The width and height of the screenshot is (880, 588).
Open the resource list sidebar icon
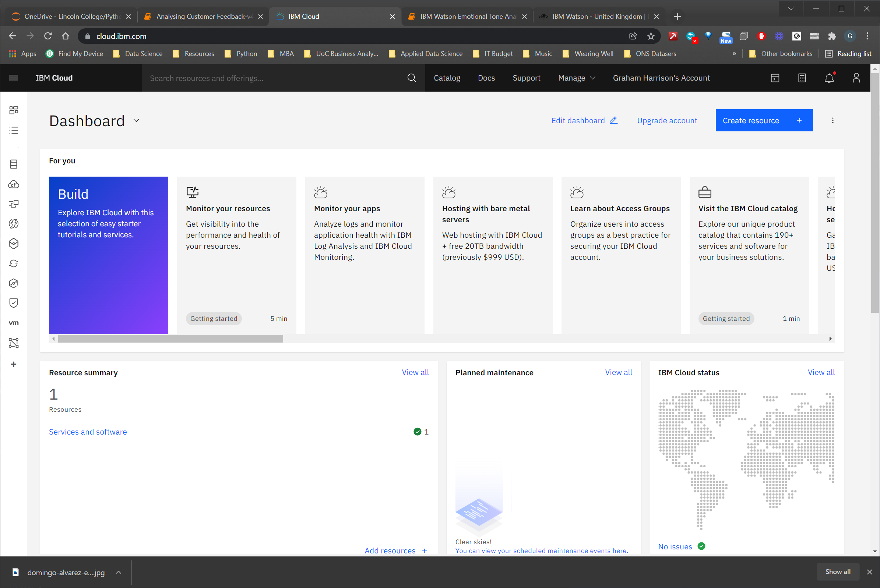pyautogui.click(x=14, y=130)
